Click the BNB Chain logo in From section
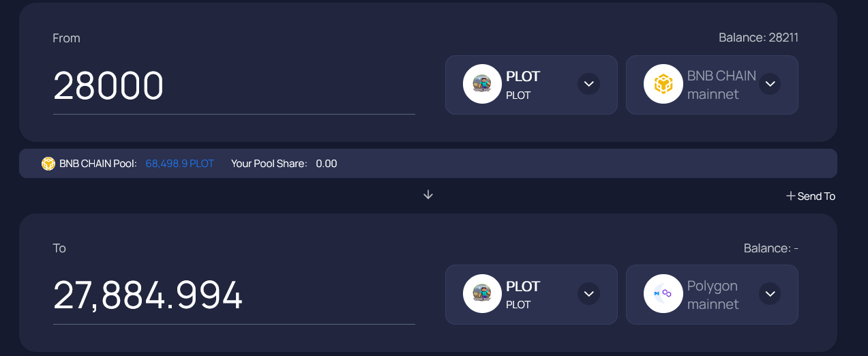This screenshot has width=868, height=356. coord(663,84)
